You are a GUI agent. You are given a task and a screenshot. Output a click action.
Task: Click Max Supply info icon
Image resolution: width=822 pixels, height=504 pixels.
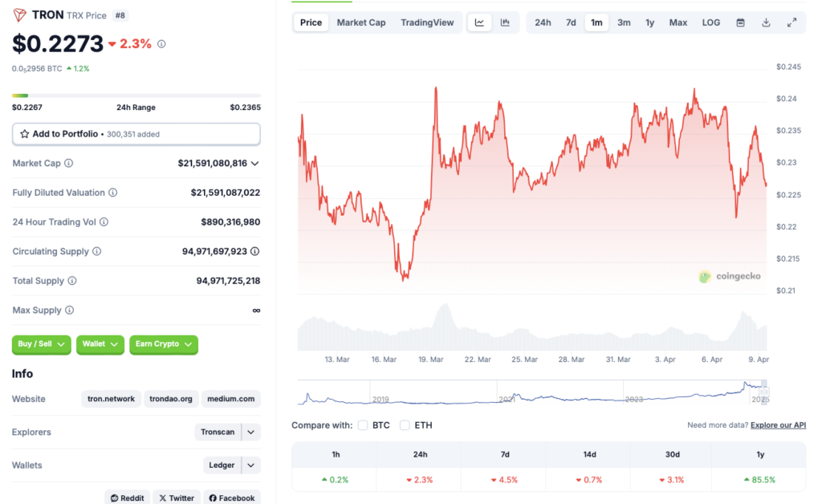click(69, 310)
